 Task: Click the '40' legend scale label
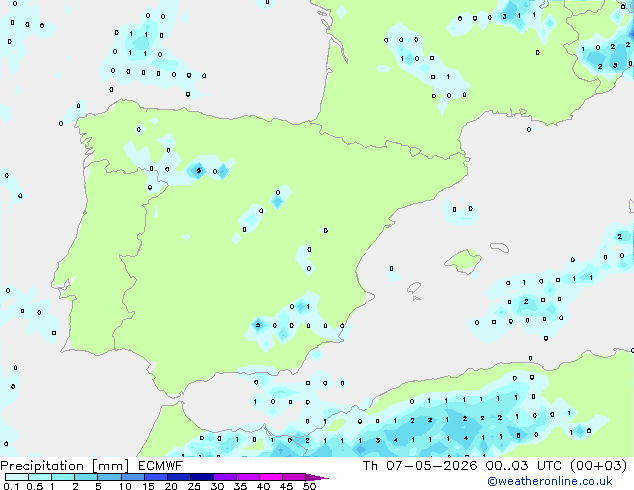pos(263,486)
